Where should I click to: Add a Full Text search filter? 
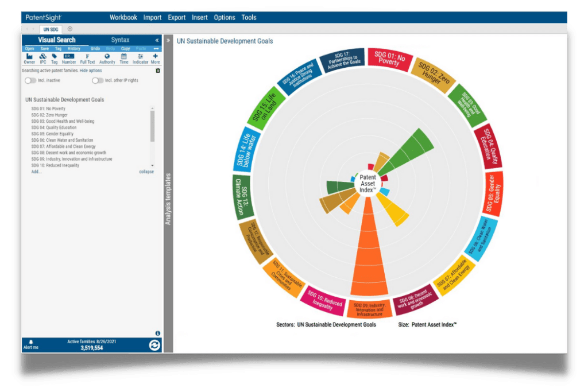pyautogui.click(x=87, y=59)
